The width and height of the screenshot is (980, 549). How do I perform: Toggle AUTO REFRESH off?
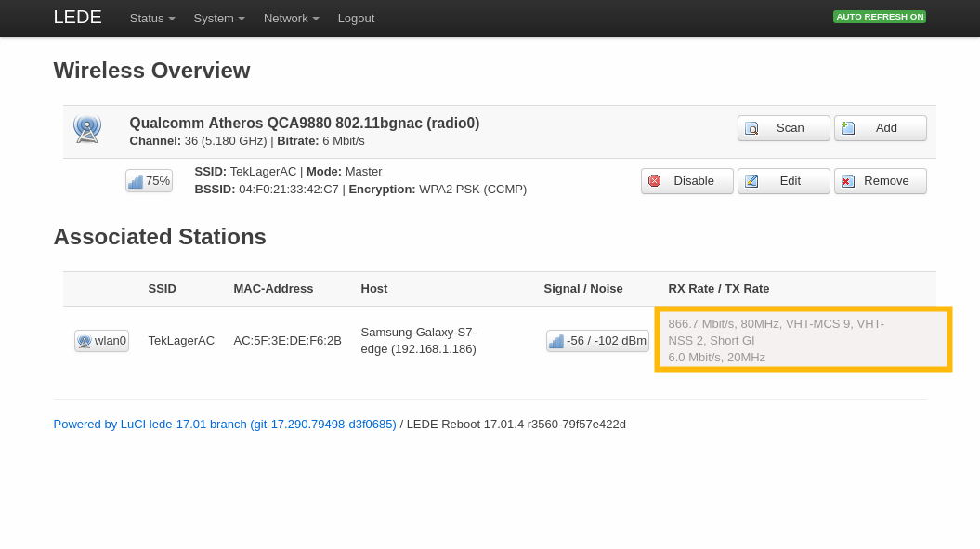click(x=879, y=16)
